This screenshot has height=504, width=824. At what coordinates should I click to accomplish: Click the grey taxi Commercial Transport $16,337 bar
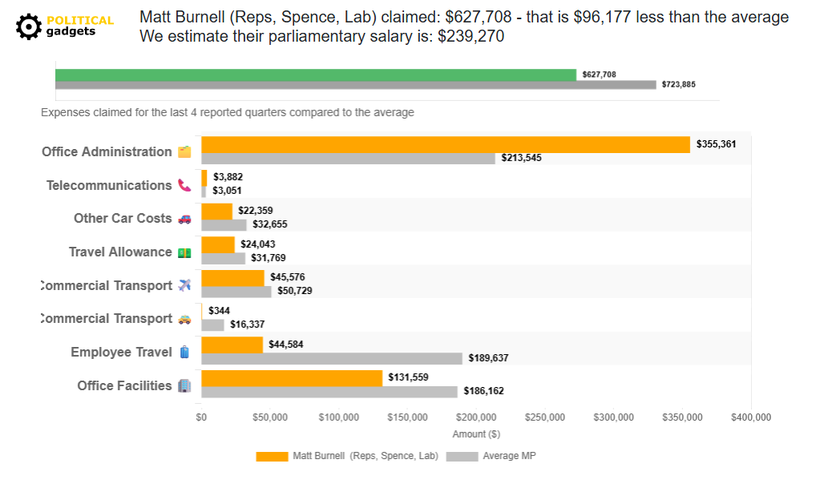(213, 325)
